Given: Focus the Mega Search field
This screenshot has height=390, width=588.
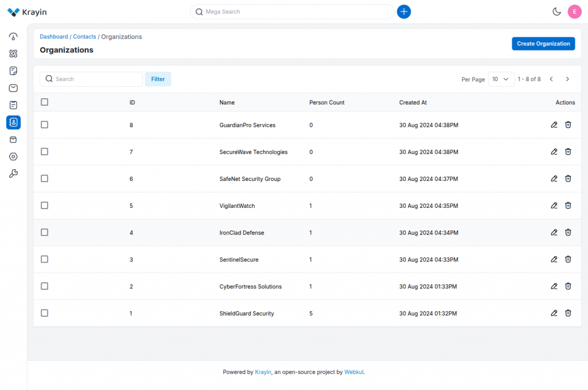Looking at the screenshot, I should [x=292, y=11].
